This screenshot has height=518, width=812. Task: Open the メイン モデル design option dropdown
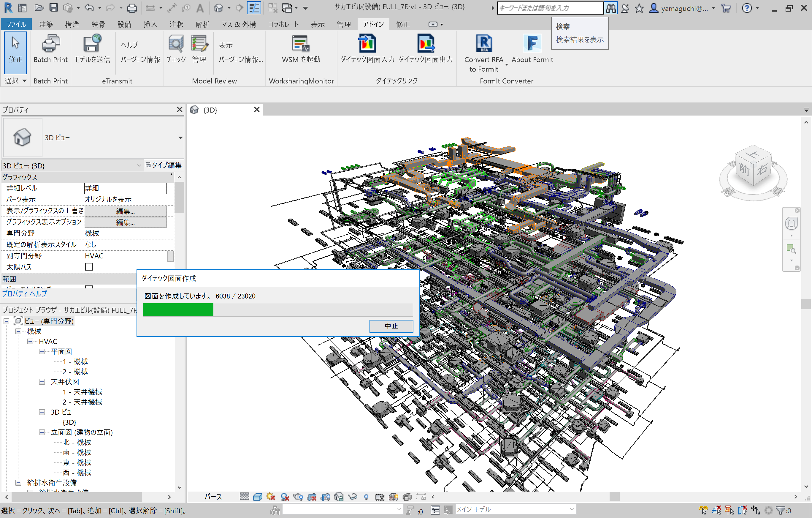tap(572, 509)
